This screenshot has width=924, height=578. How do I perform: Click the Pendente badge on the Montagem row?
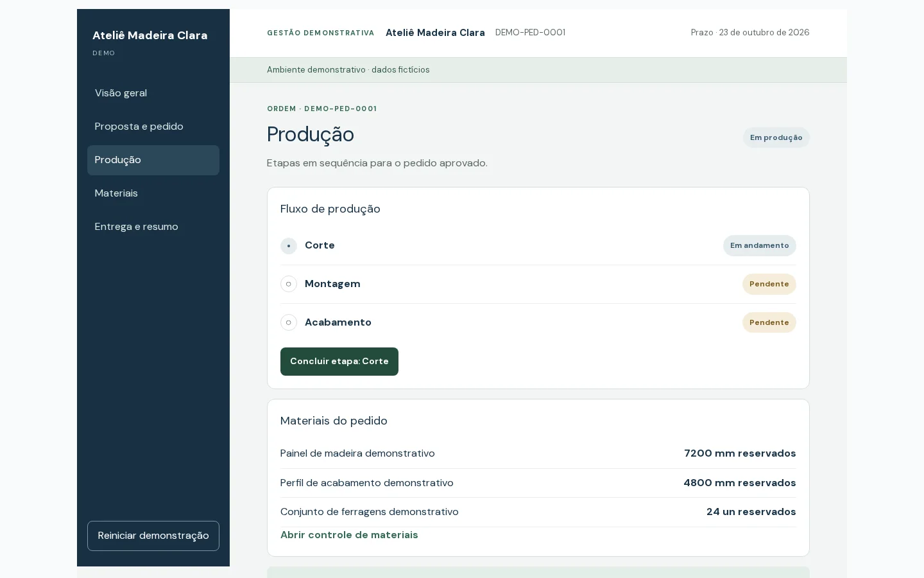click(x=769, y=284)
